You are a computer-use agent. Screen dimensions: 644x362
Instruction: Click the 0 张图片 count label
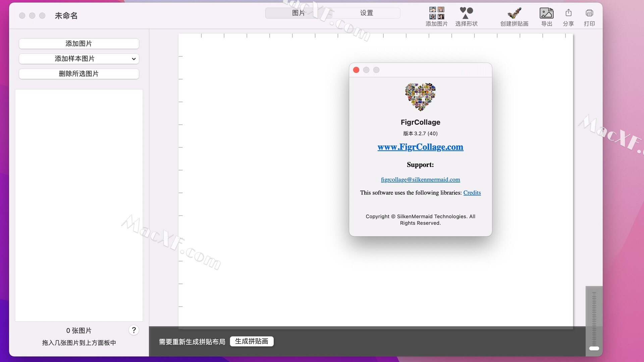pyautogui.click(x=79, y=330)
